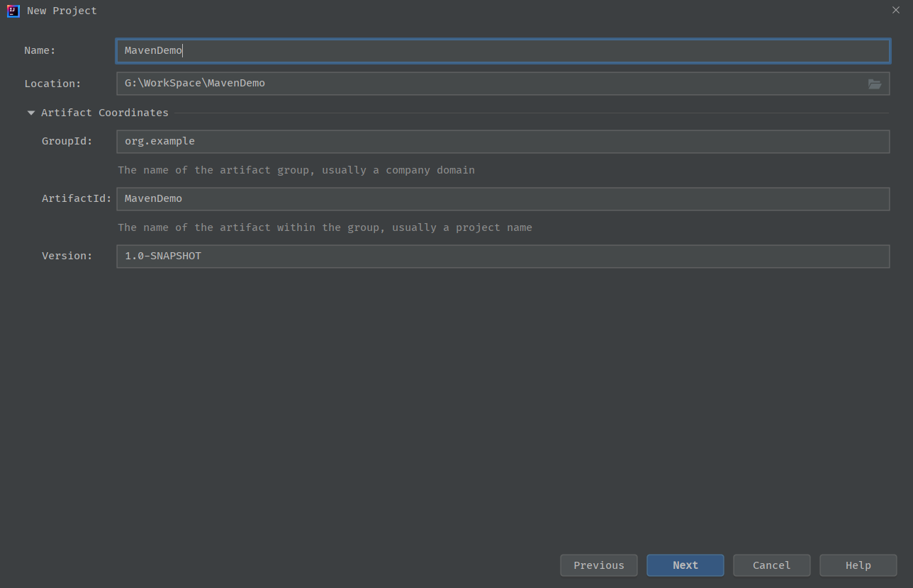
Task: Click the "GroupId:" label
Action: coord(67,142)
